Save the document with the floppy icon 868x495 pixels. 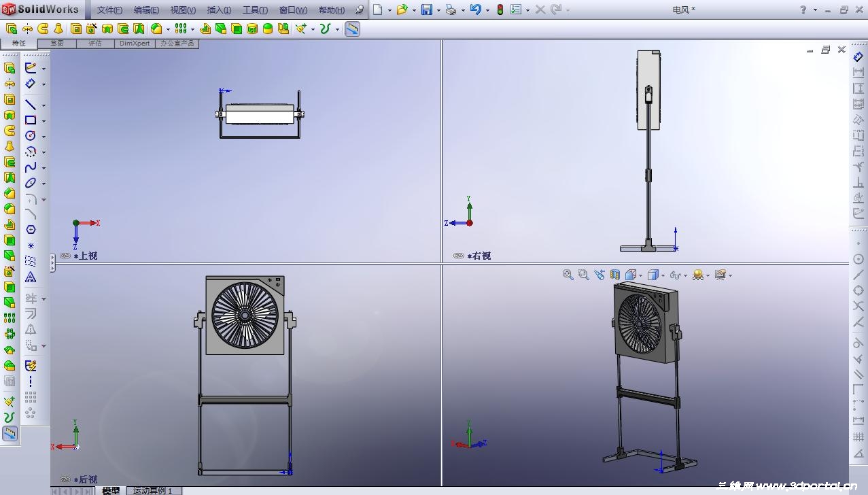tap(426, 10)
